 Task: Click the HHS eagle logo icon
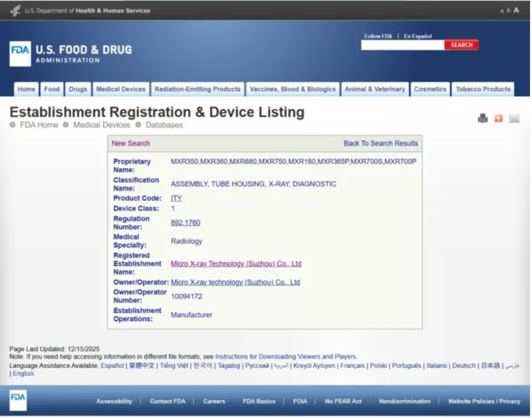coord(15,10)
